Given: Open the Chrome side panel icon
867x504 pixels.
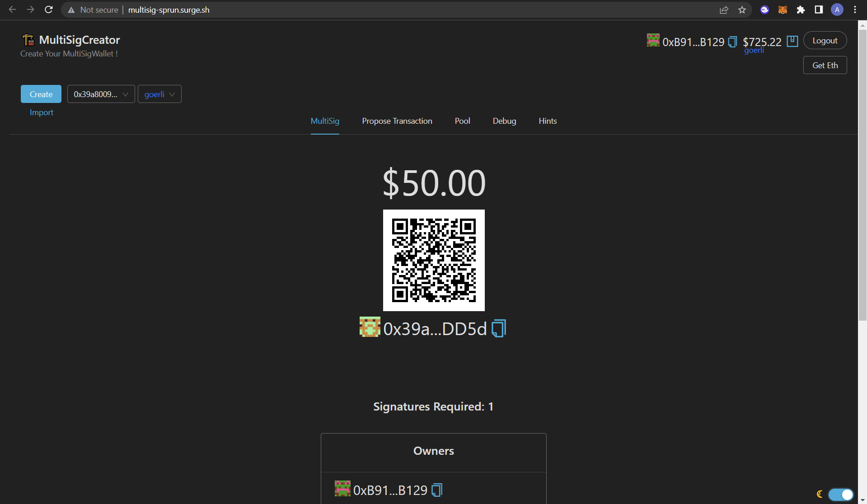Looking at the screenshot, I should 819,9.
